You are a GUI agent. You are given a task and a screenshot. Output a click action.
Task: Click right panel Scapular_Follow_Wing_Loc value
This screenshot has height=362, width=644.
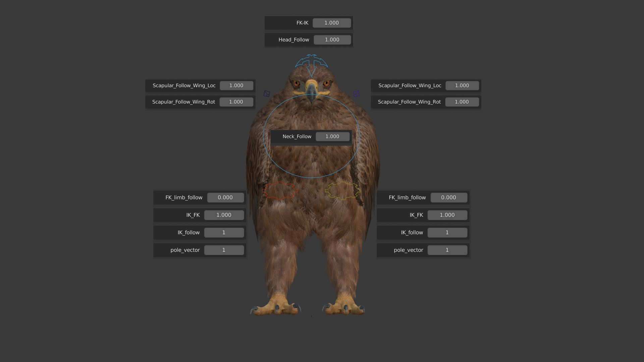click(462, 85)
